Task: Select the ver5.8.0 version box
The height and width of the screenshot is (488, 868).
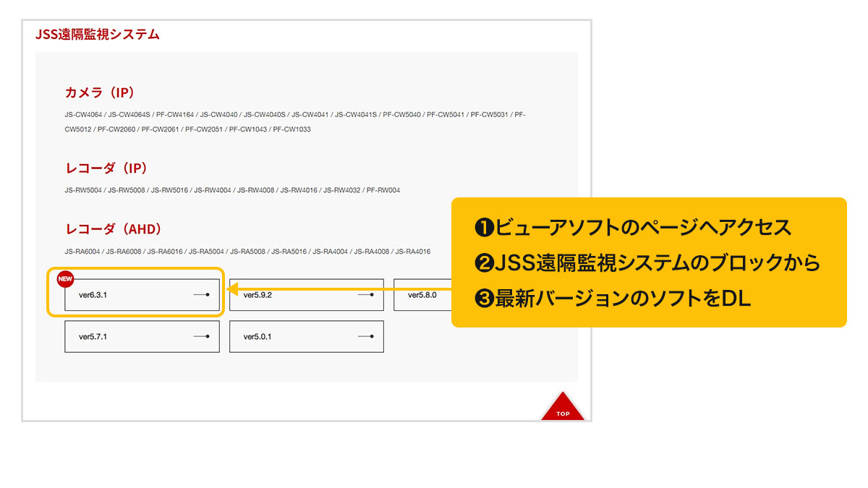Action: (x=422, y=295)
